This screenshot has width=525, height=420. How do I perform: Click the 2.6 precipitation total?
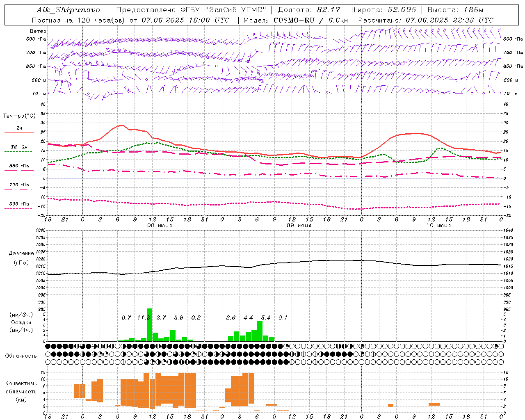(x=231, y=318)
